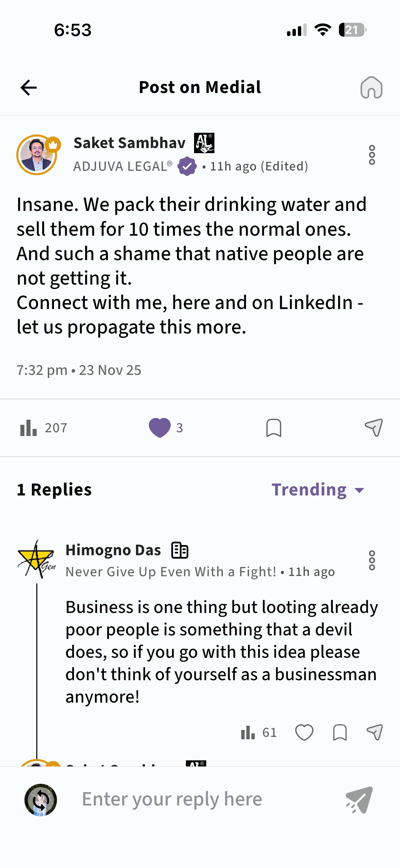Image resolution: width=400 pixels, height=868 pixels.
Task: Expand the Trending sort dropdown
Action: pyautogui.click(x=318, y=490)
